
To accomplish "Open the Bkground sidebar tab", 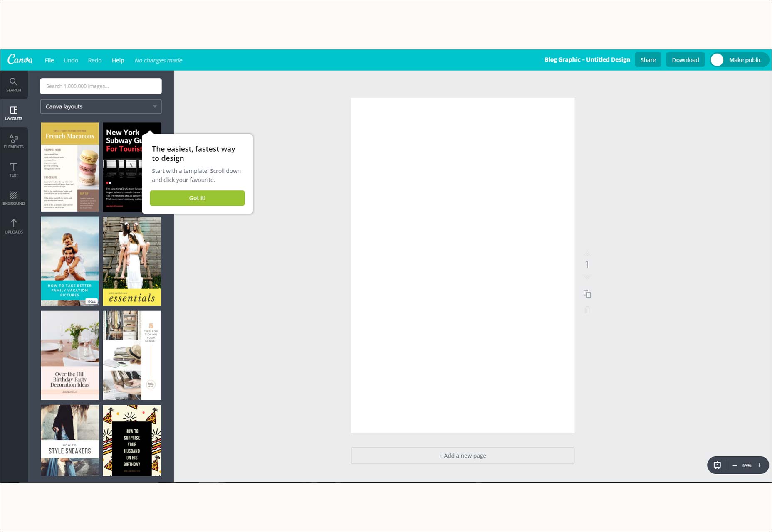I will (14, 198).
